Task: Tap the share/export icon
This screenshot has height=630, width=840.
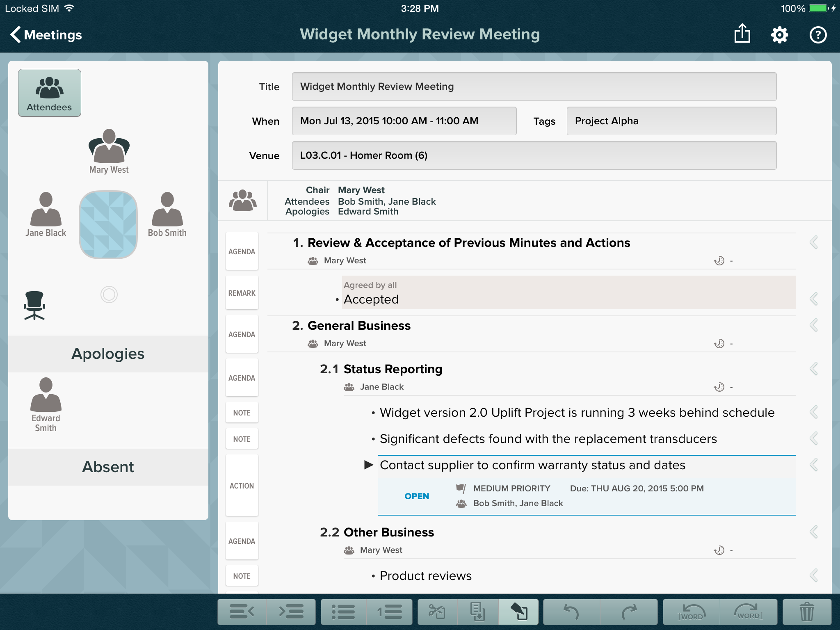Action: [x=742, y=34]
